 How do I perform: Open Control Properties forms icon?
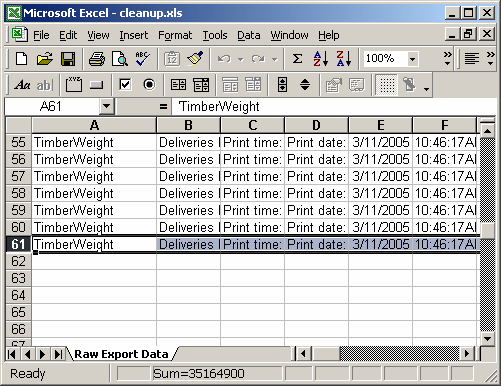(334, 85)
